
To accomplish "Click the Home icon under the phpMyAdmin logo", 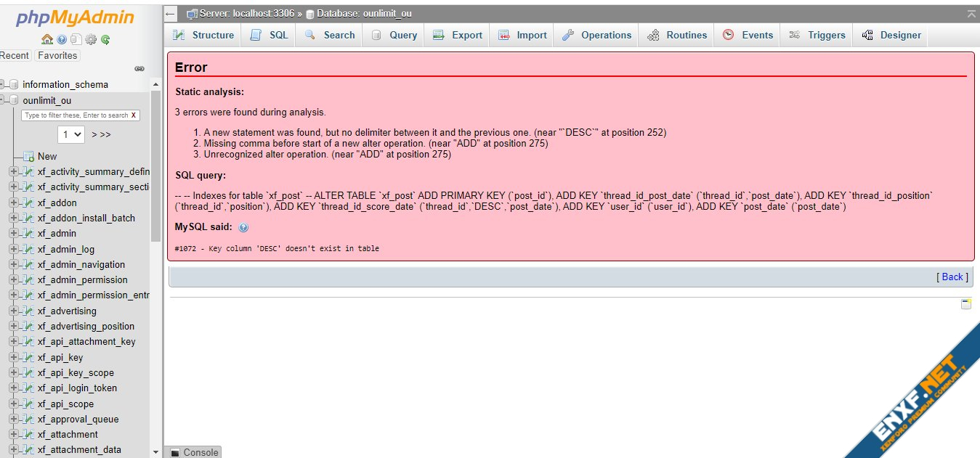I will pos(46,39).
